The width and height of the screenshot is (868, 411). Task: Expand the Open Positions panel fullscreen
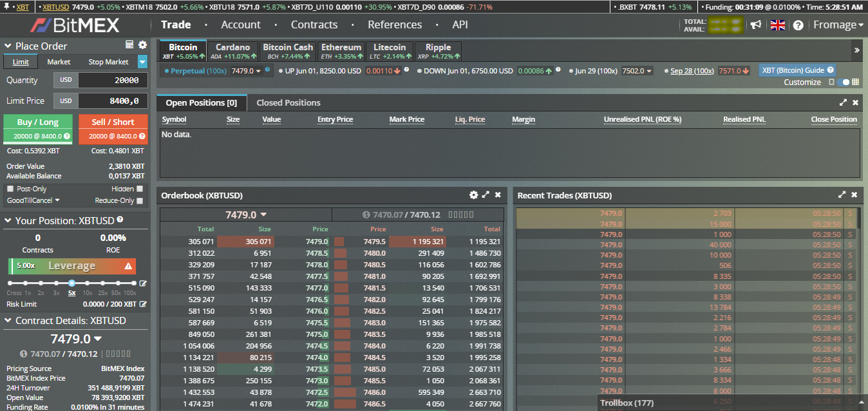[843, 102]
